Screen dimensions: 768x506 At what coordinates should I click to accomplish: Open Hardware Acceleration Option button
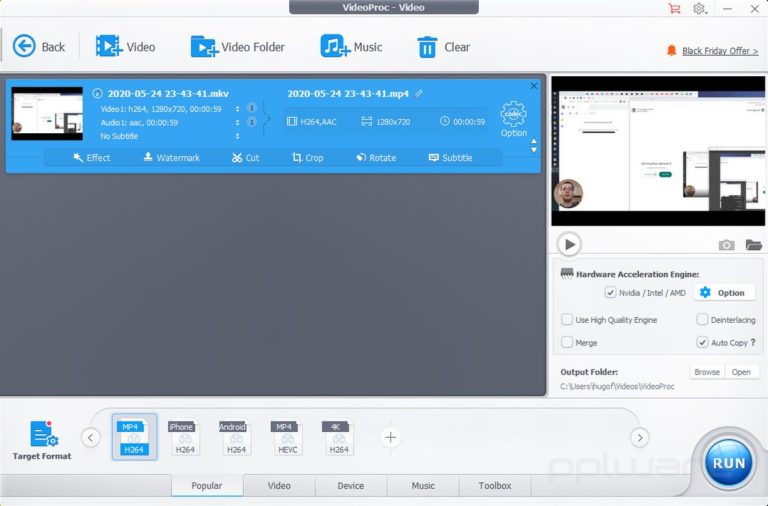(x=724, y=292)
